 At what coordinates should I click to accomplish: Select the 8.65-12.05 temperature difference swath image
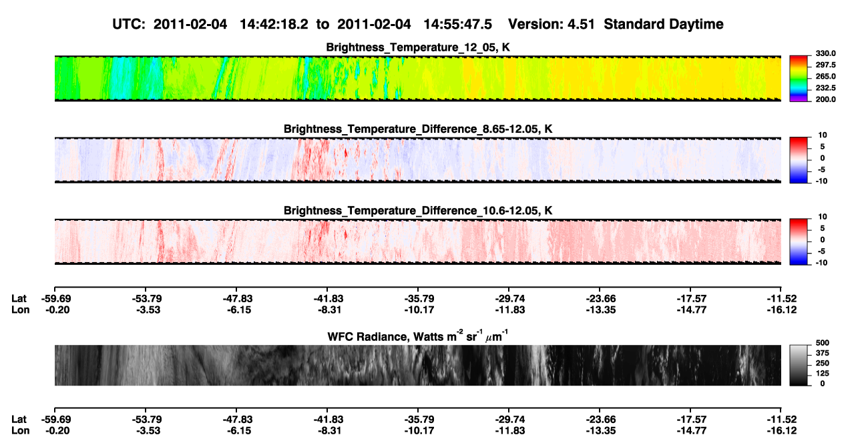click(x=418, y=160)
